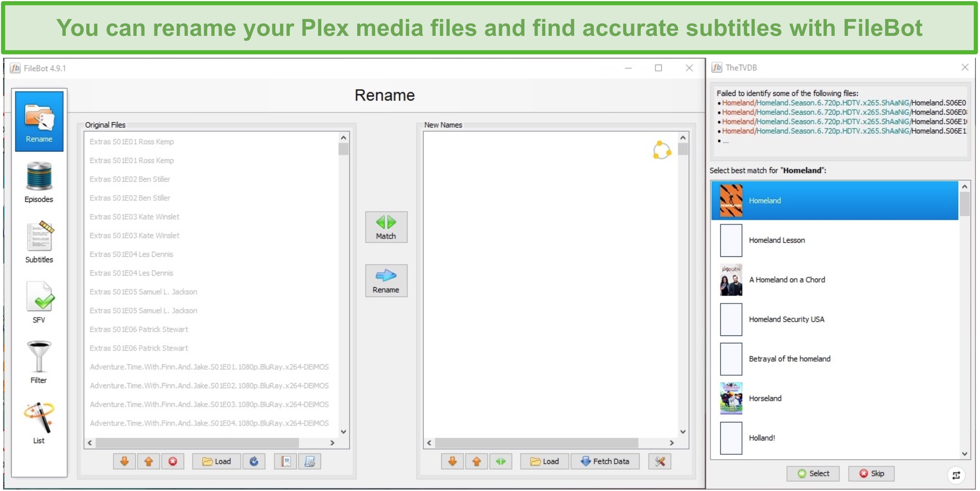
Task: Click Skip in TheTVDB dialog
Action: coord(872,474)
